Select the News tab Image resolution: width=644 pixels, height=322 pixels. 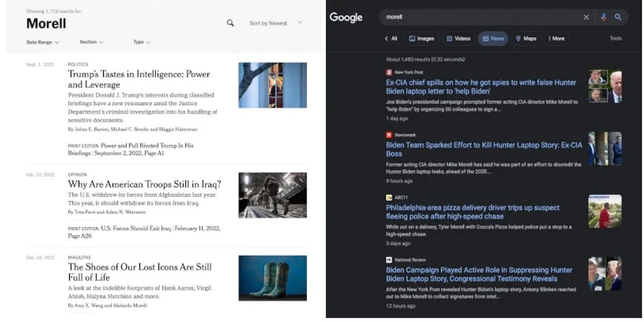pyautogui.click(x=493, y=39)
